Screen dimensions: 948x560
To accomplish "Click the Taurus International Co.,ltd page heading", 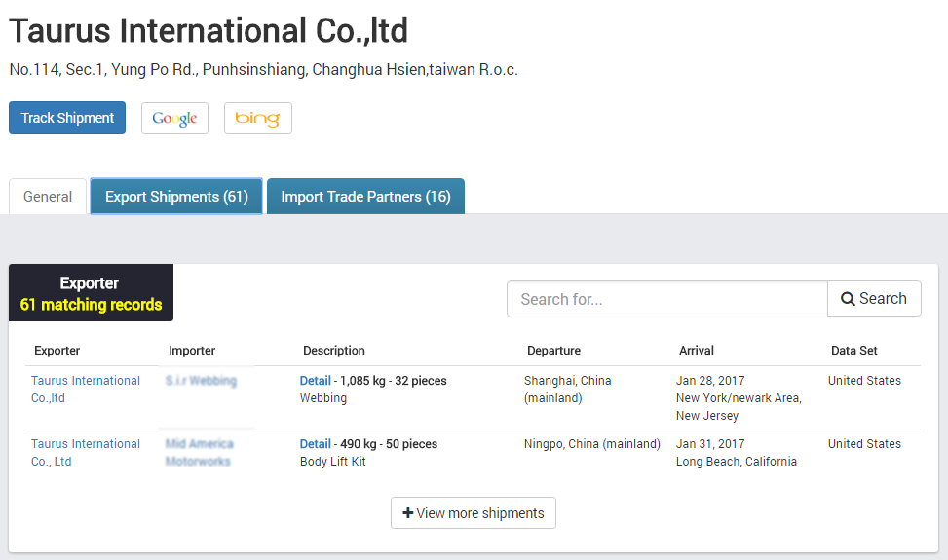I will tap(209, 31).
